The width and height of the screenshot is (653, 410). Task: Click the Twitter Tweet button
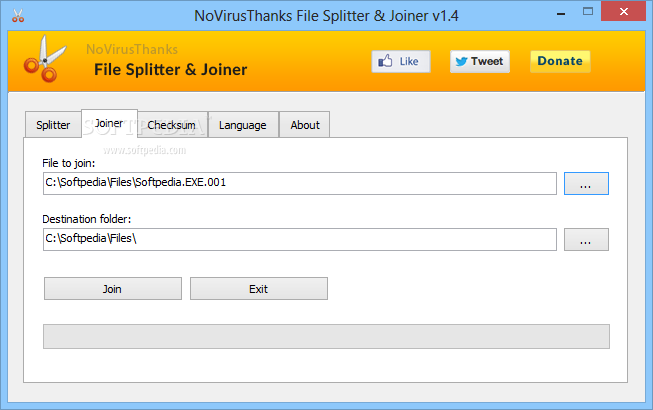[480, 62]
